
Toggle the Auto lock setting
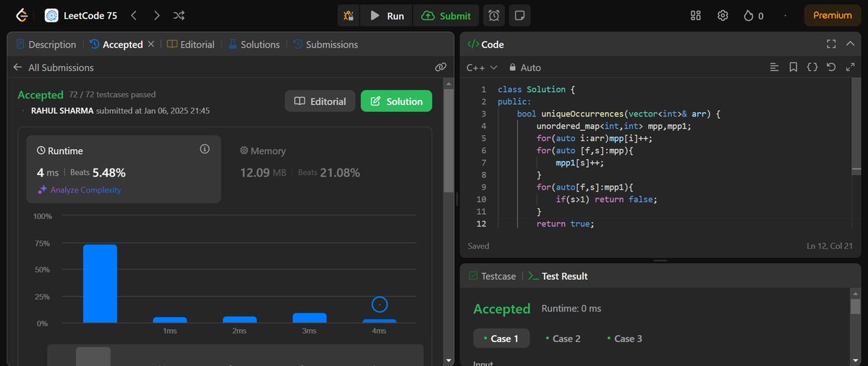[525, 67]
